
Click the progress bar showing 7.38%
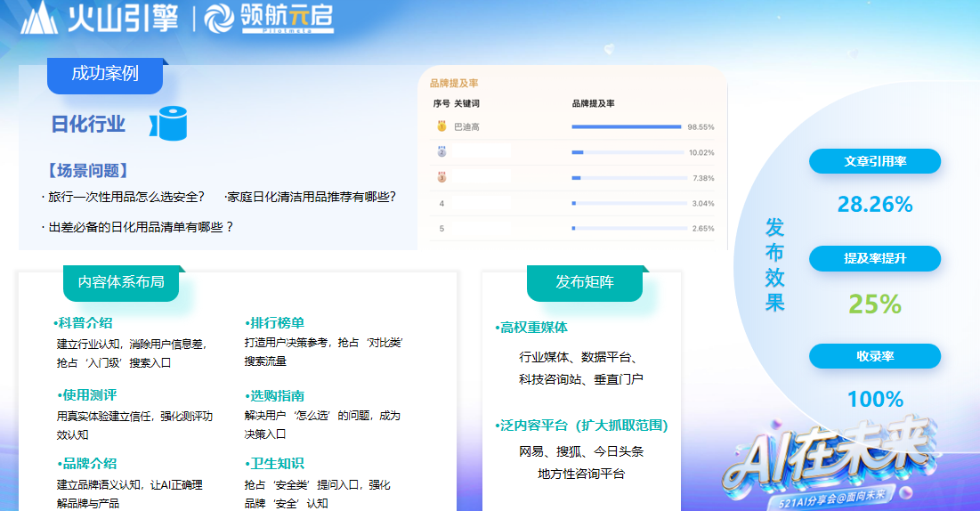628,178
